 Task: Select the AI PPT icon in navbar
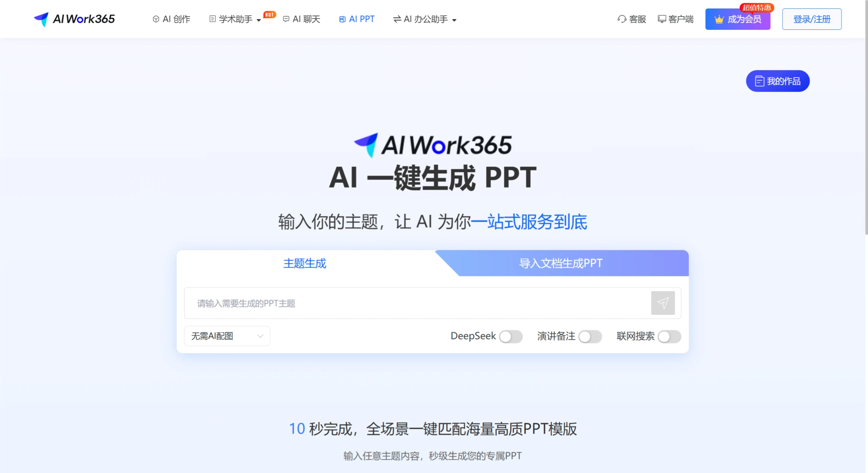click(x=341, y=19)
